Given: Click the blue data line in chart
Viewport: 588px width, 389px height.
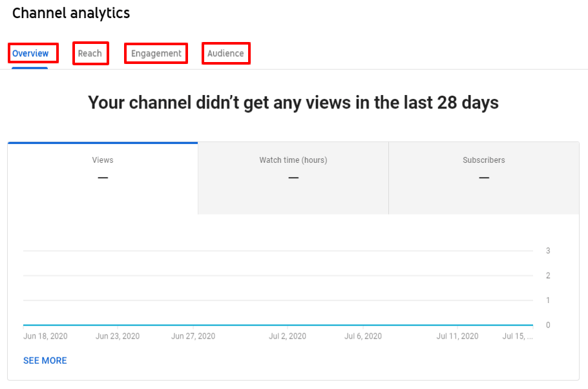Looking at the screenshot, I should click(278, 325).
